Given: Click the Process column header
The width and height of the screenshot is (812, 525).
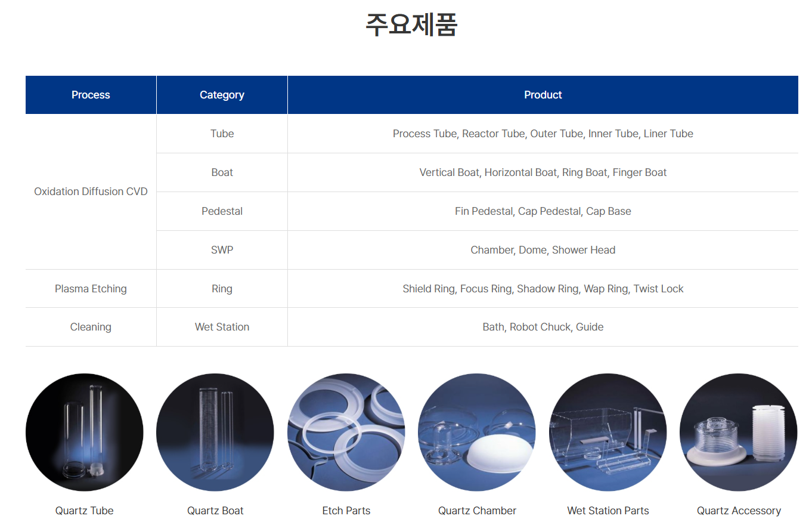Looking at the screenshot, I should pyautogui.click(x=91, y=95).
